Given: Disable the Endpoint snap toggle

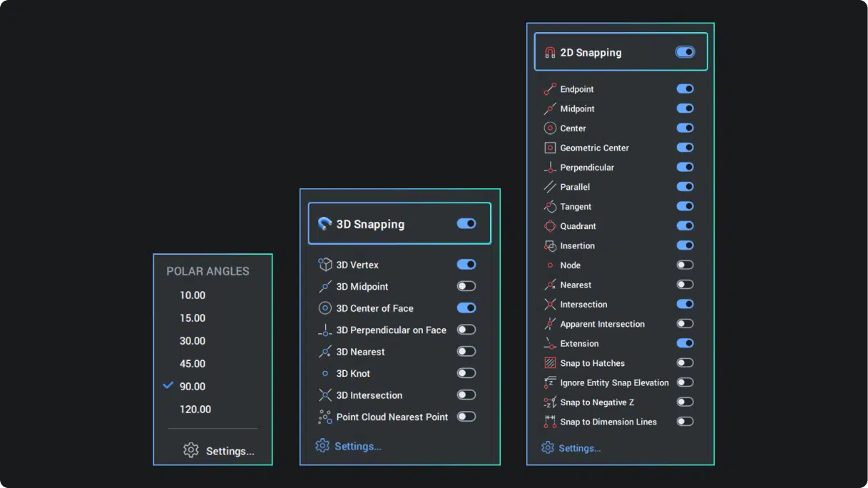Looking at the screenshot, I should coord(685,88).
